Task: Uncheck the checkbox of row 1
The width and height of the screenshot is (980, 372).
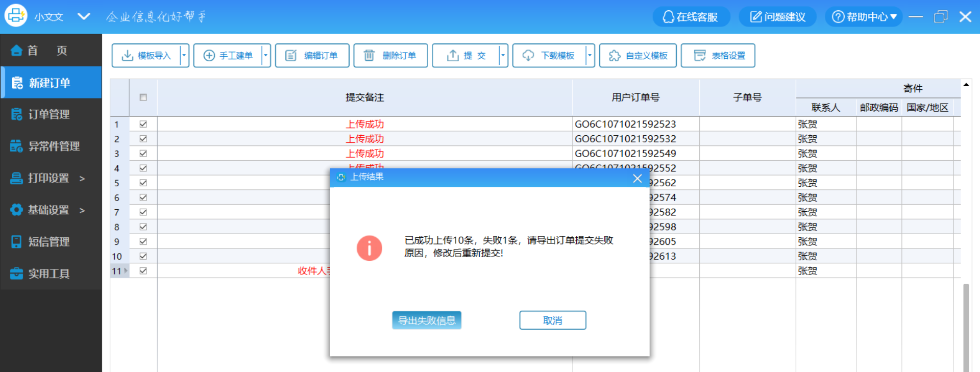Action: (x=143, y=124)
